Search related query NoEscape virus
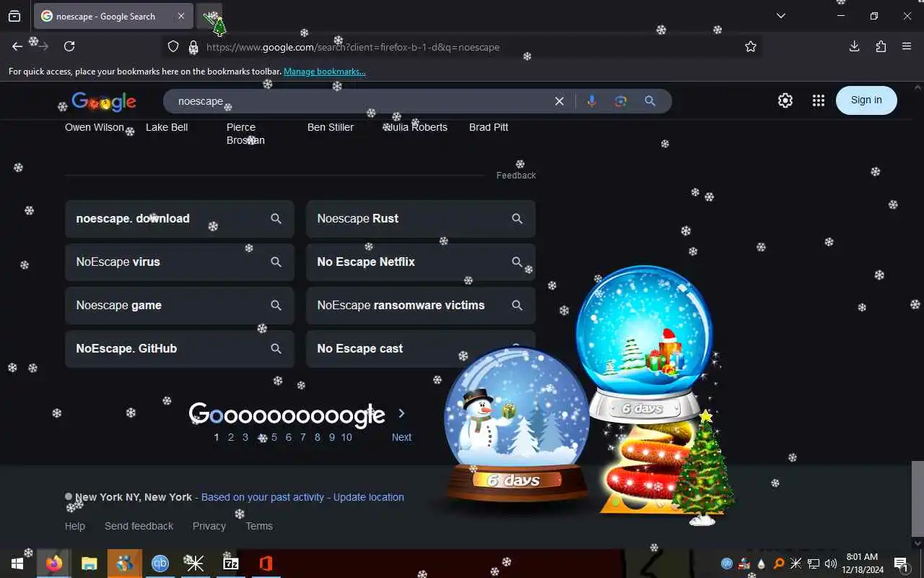This screenshot has width=924, height=578. coord(180,262)
